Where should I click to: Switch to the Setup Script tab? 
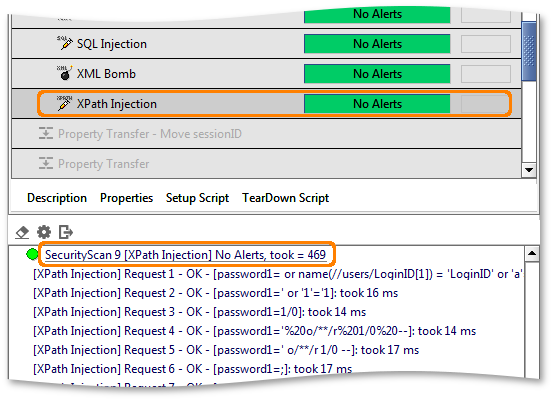[x=198, y=198]
